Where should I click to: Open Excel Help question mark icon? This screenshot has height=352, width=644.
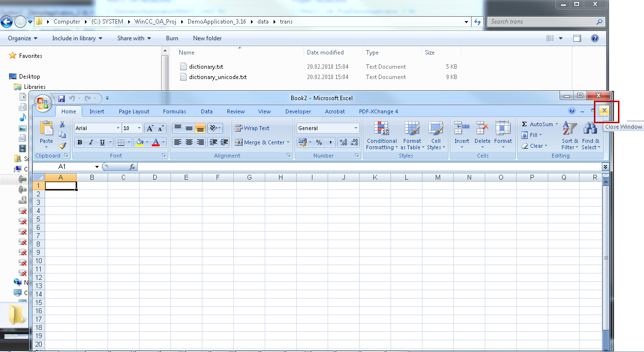click(x=572, y=111)
